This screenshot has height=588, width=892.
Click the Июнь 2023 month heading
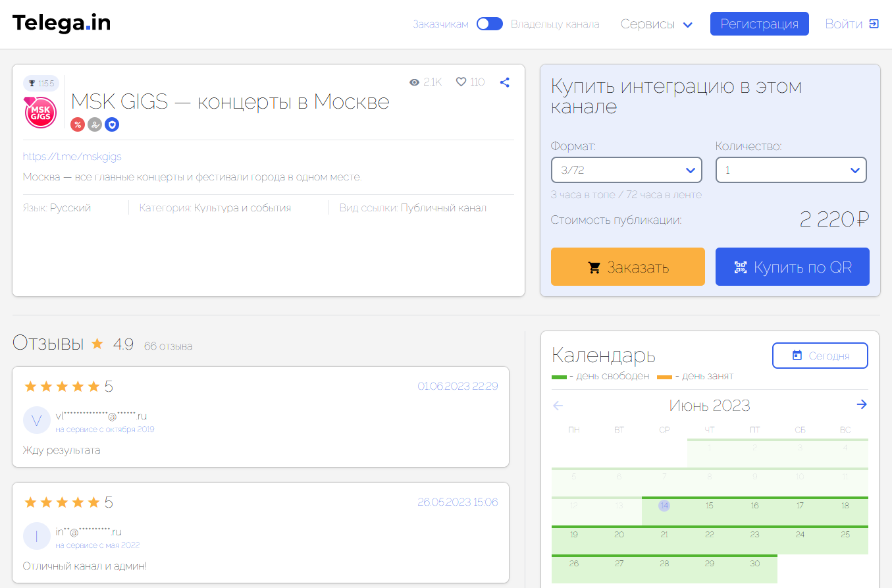tap(710, 405)
